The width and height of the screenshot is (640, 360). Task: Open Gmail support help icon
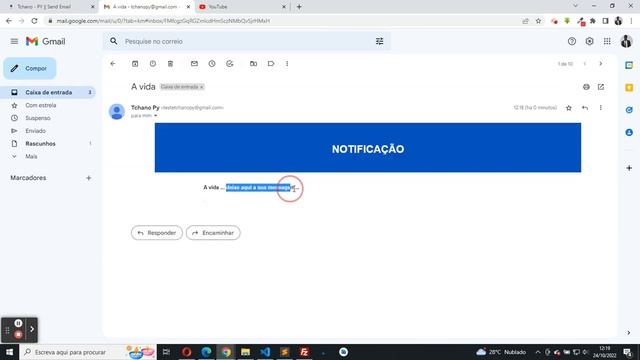point(571,41)
